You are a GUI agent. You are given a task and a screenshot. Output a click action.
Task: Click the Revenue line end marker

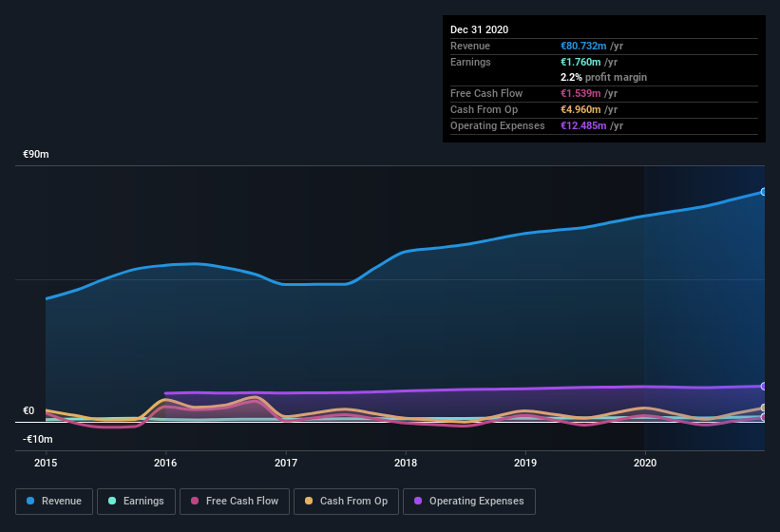(764, 192)
